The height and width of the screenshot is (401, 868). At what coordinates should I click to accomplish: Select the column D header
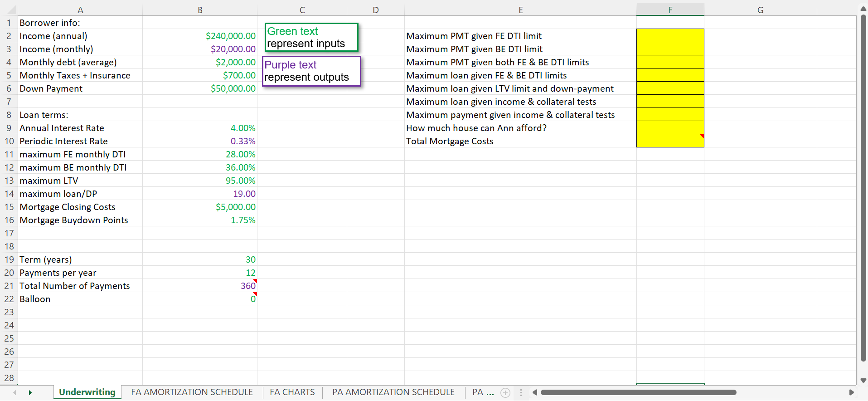click(376, 10)
